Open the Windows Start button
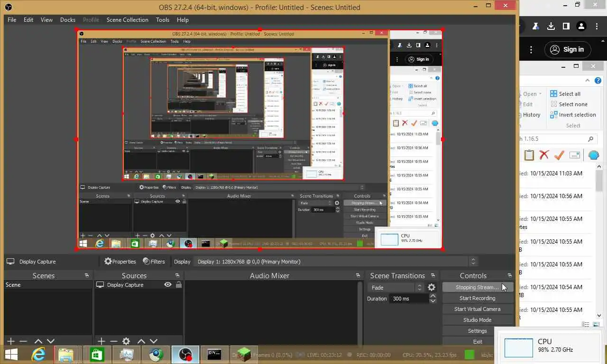Screen dimensions: 607x364 point(11,354)
